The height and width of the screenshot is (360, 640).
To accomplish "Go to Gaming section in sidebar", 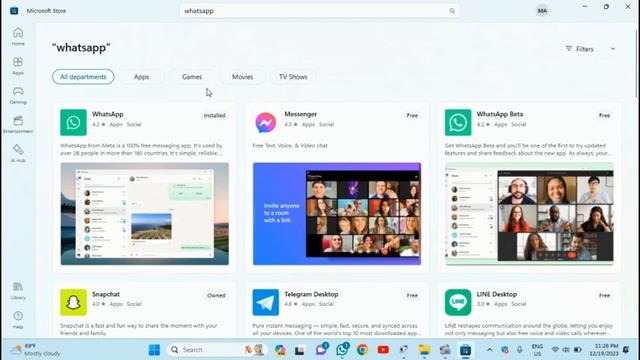I will [x=18, y=95].
